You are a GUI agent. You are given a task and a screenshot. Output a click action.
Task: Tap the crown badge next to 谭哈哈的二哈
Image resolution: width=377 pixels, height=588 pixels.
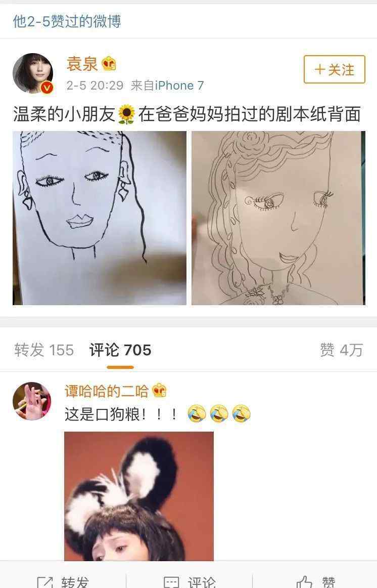159,390
